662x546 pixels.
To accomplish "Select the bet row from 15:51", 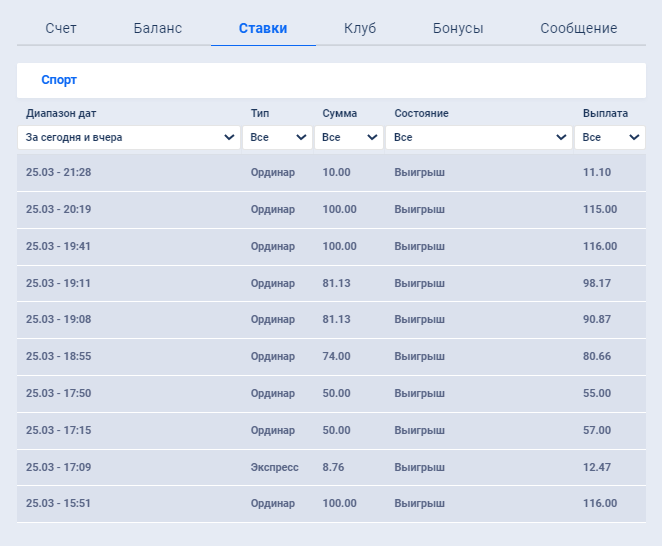I will point(331,504).
